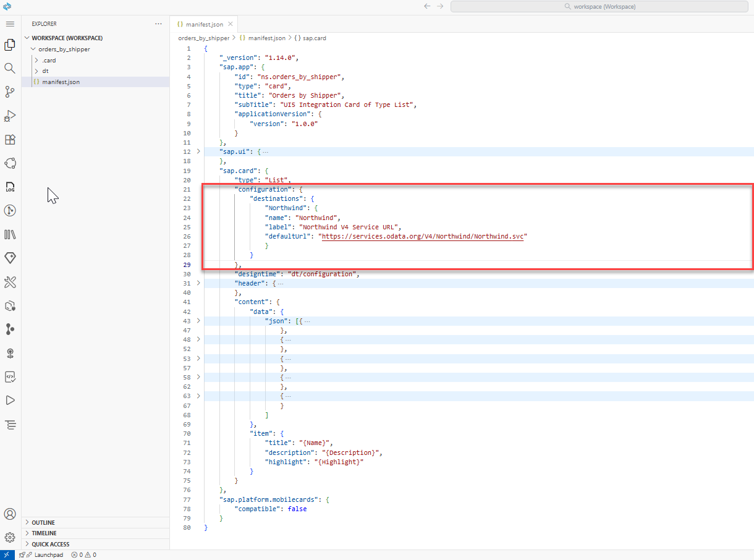
Task: Open the Accounts person icon
Action: pos(10,514)
